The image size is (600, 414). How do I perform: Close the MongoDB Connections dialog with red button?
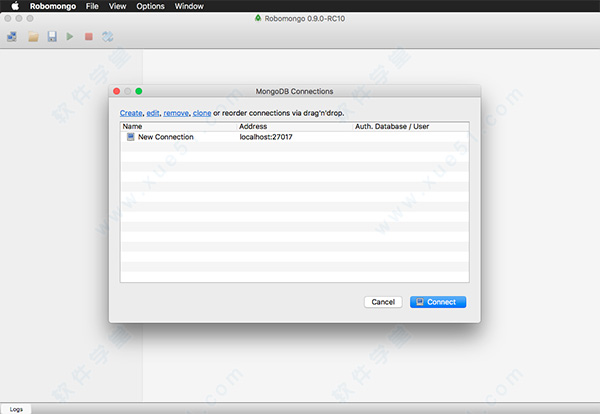[117, 91]
